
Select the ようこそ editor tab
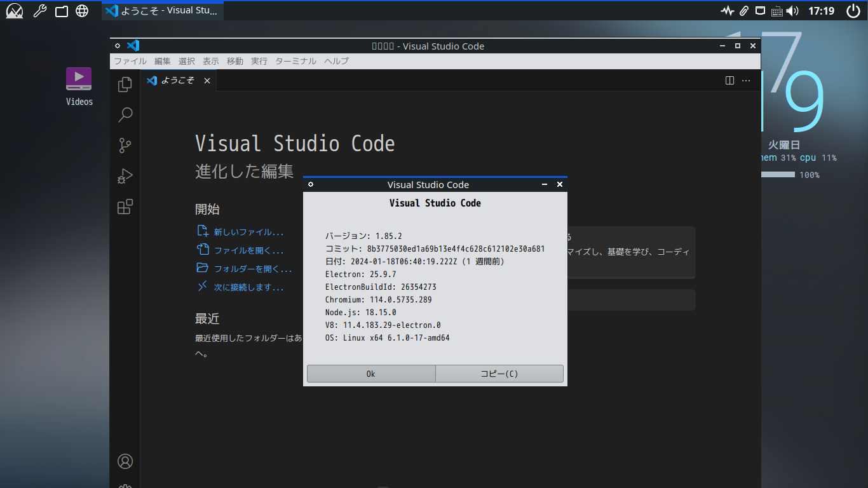coord(179,81)
